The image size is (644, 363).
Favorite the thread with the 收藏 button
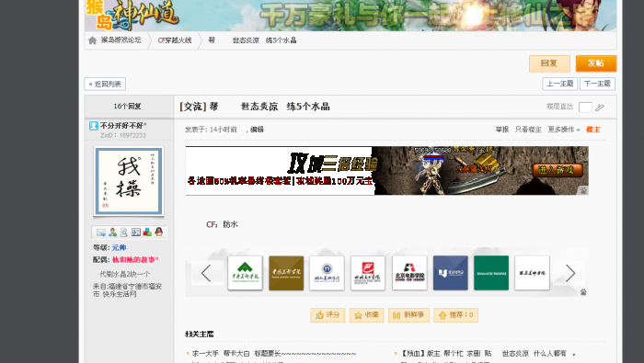[x=366, y=315]
